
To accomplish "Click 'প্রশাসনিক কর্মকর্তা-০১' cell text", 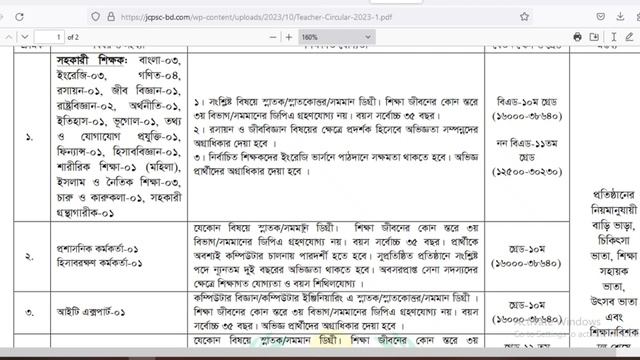I will coord(98,249).
